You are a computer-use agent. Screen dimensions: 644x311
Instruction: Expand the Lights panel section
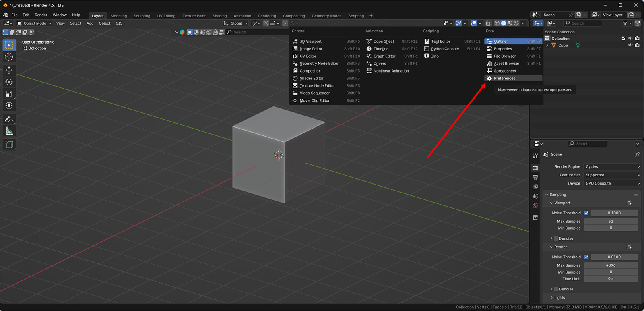pyautogui.click(x=559, y=298)
